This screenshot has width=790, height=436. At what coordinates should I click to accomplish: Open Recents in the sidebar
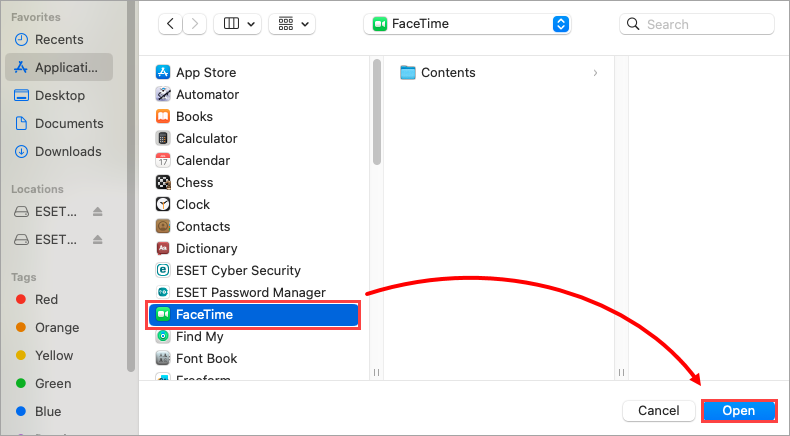[59, 39]
